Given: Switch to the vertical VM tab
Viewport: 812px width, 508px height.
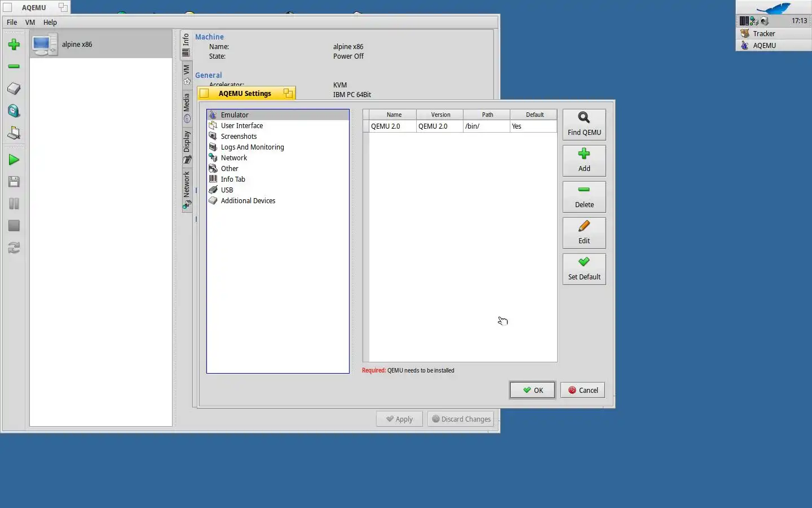Looking at the screenshot, I should [x=186, y=75].
